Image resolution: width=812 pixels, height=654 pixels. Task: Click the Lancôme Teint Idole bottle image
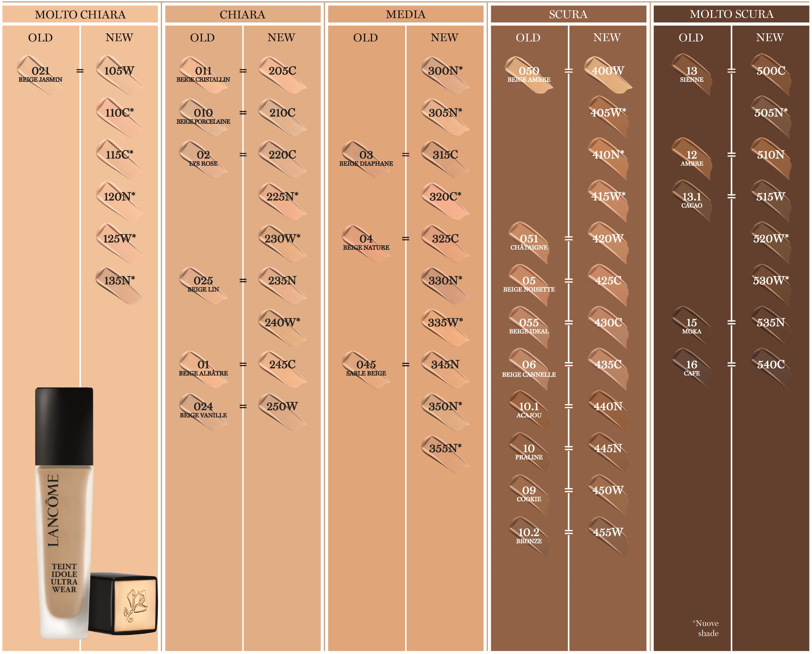point(64,513)
